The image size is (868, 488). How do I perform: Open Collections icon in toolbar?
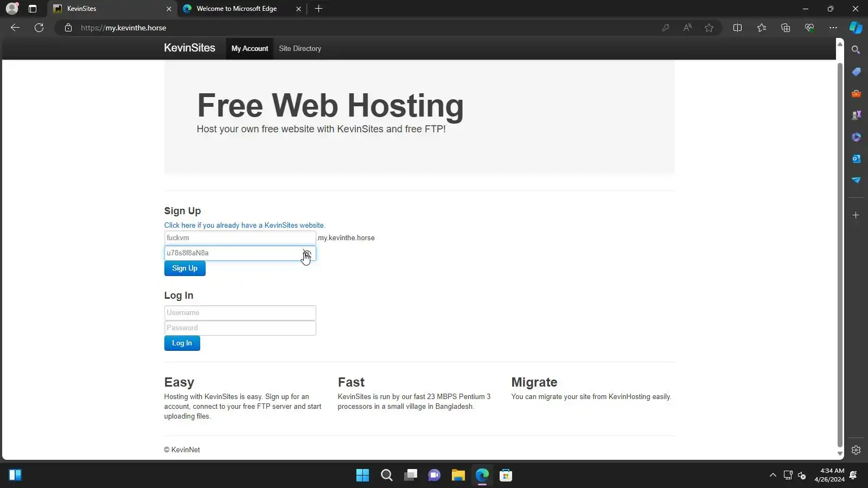click(786, 28)
